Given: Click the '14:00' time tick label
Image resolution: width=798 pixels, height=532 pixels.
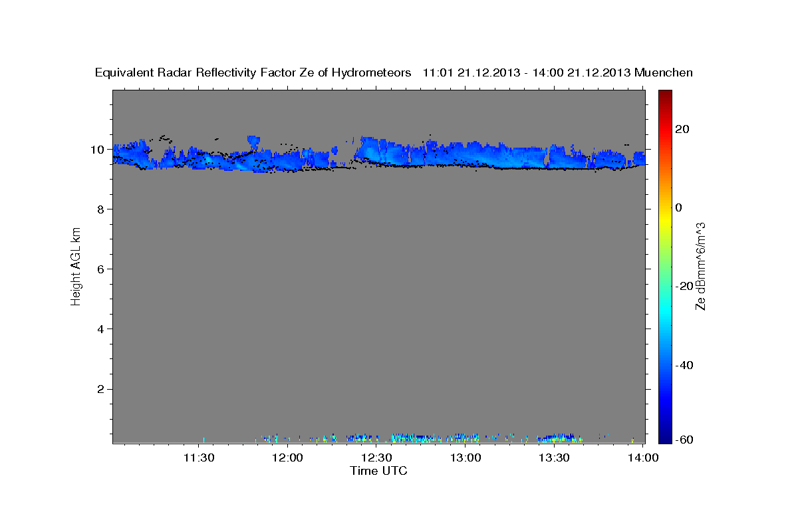Looking at the screenshot, I should pyautogui.click(x=643, y=458).
